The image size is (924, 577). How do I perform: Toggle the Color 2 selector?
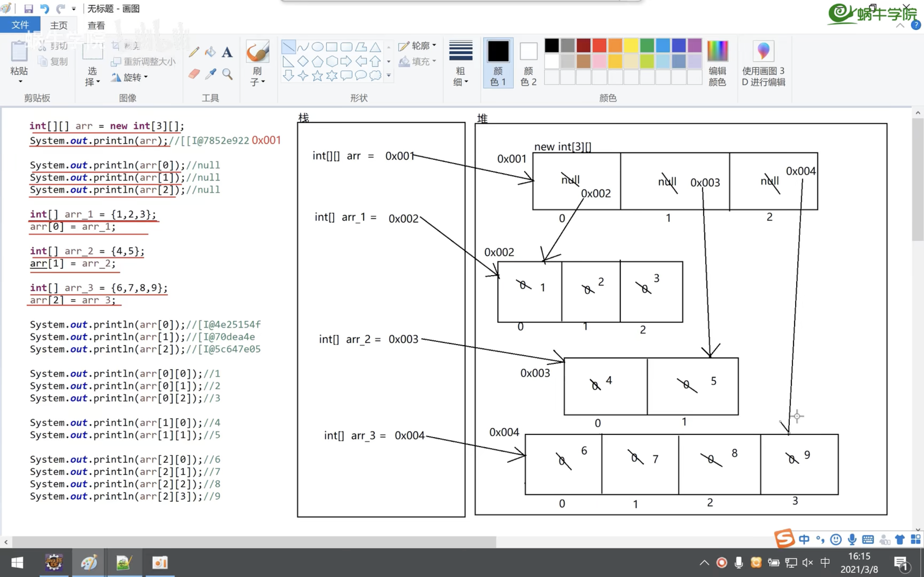pyautogui.click(x=528, y=63)
